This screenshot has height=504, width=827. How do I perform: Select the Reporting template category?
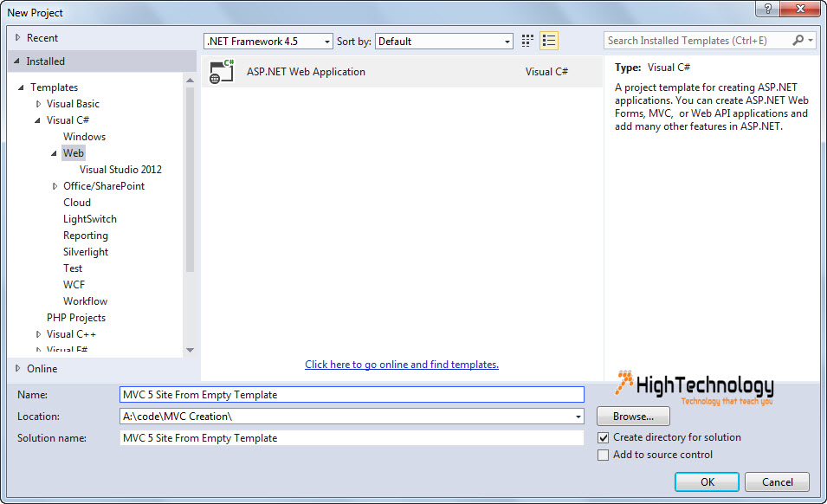click(x=86, y=236)
